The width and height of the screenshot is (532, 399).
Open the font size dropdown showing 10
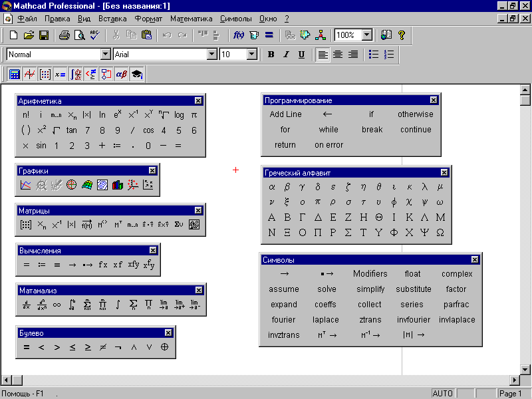(x=252, y=55)
